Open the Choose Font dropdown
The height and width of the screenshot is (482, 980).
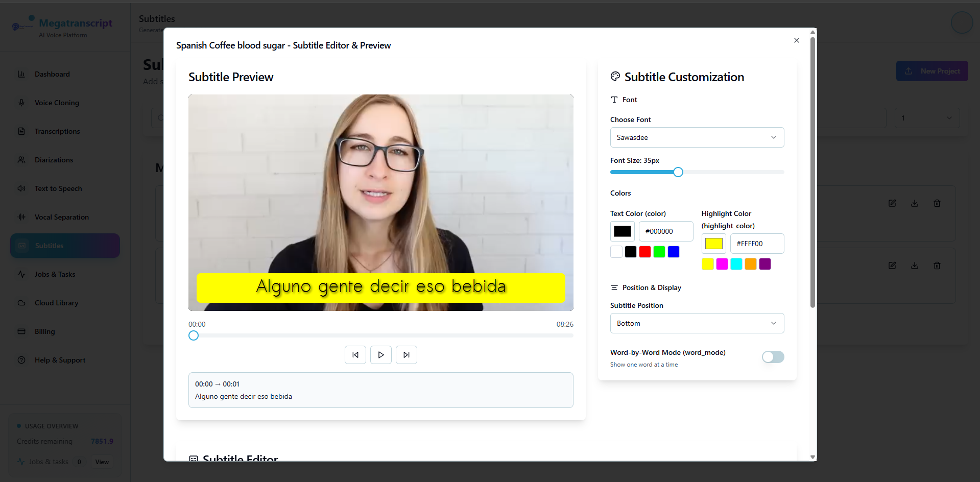coord(697,137)
